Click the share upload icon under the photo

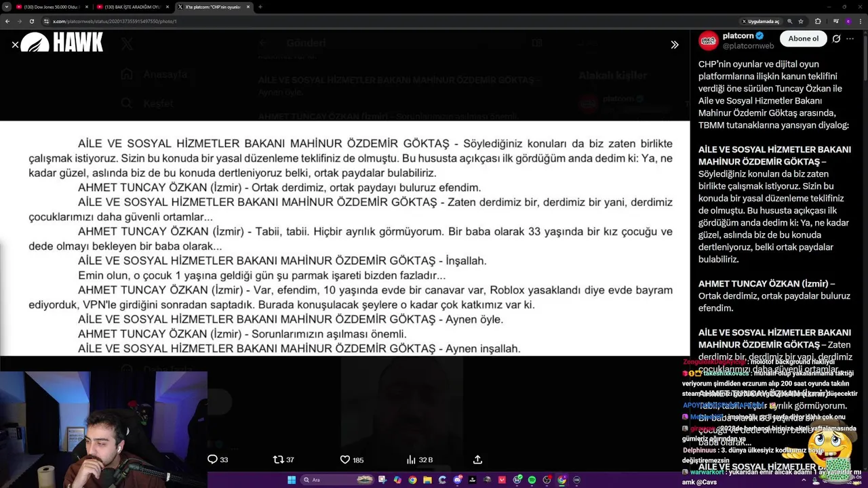(x=477, y=460)
